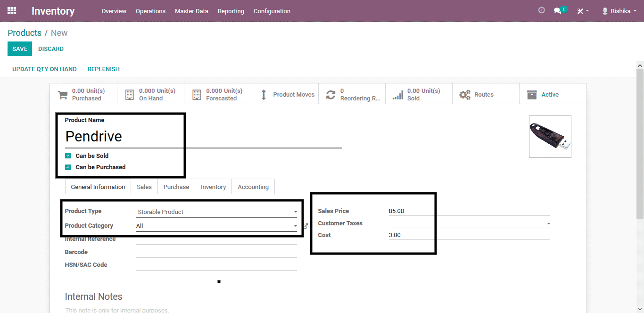Open the apps grid menu icon

[x=12, y=10]
